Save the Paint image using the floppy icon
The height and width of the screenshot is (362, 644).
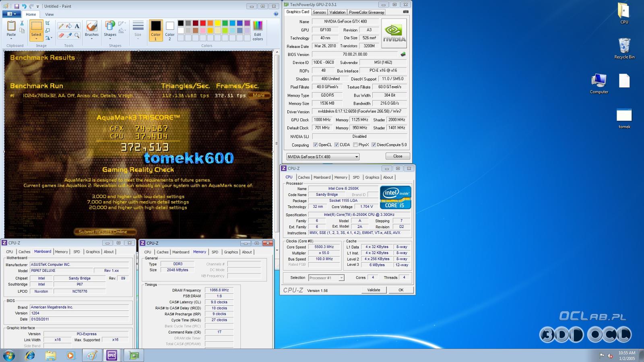[x=17, y=6]
